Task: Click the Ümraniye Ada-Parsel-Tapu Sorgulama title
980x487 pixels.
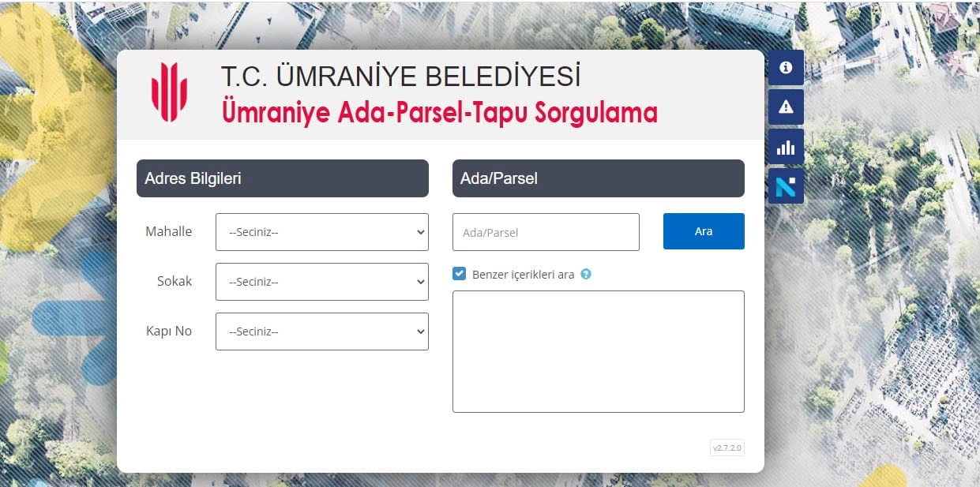Action: (439, 113)
